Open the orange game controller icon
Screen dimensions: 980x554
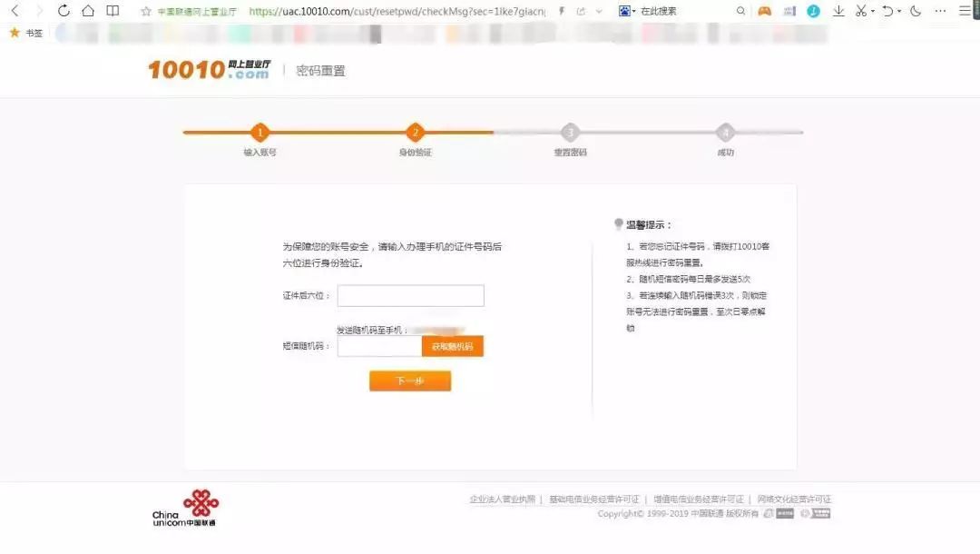[764, 11]
